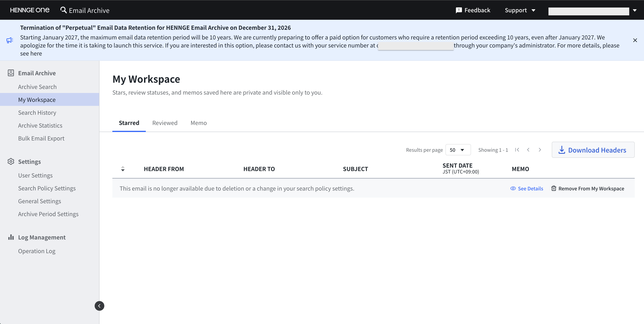Go to the previous results page
The width and height of the screenshot is (644, 324).
[x=528, y=150]
